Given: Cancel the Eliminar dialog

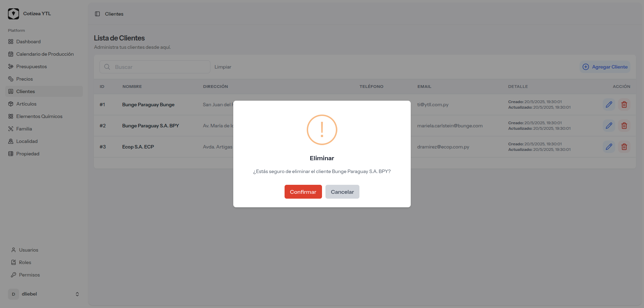Looking at the screenshot, I should tap(342, 192).
